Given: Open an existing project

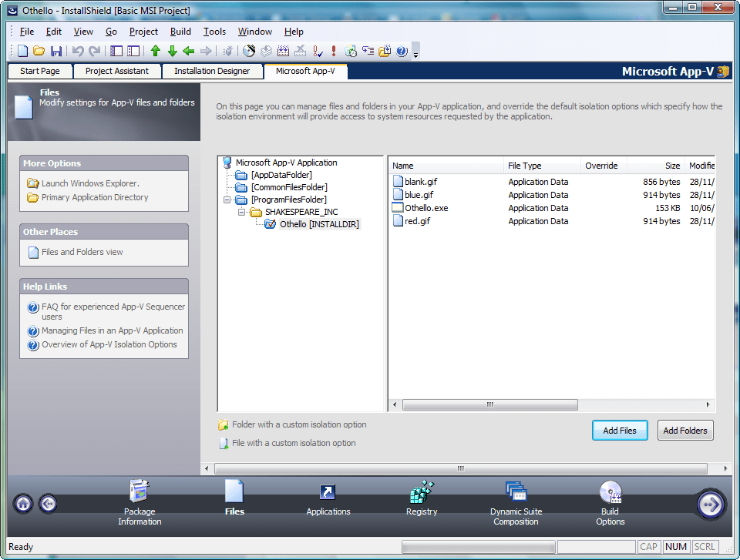Looking at the screenshot, I should [39, 51].
